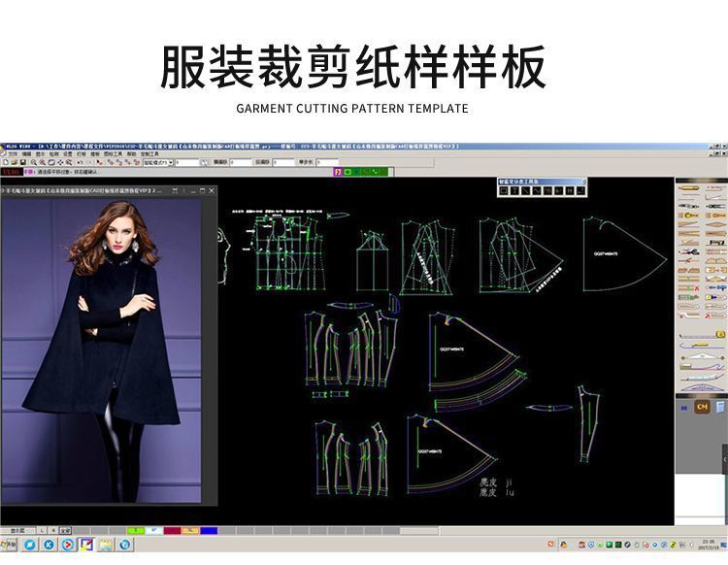Image resolution: width=728 pixels, height=565 pixels.
Task: Pick the rectangle tool in the floating toolbar
Action: click(x=503, y=191)
